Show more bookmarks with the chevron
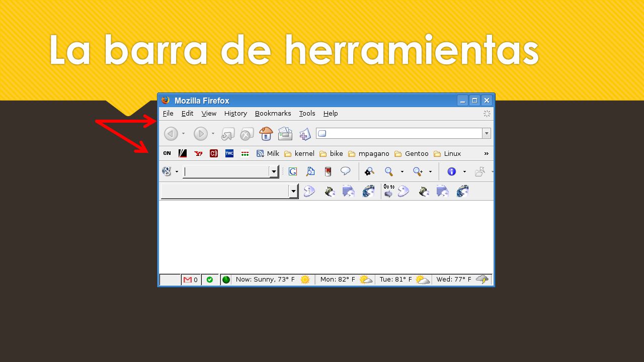 486,153
